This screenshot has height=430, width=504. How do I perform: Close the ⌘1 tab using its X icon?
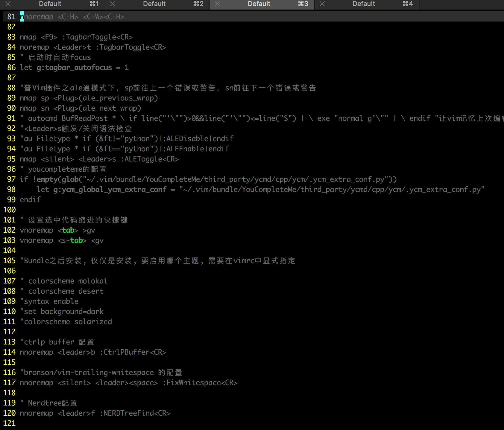[8, 4]
